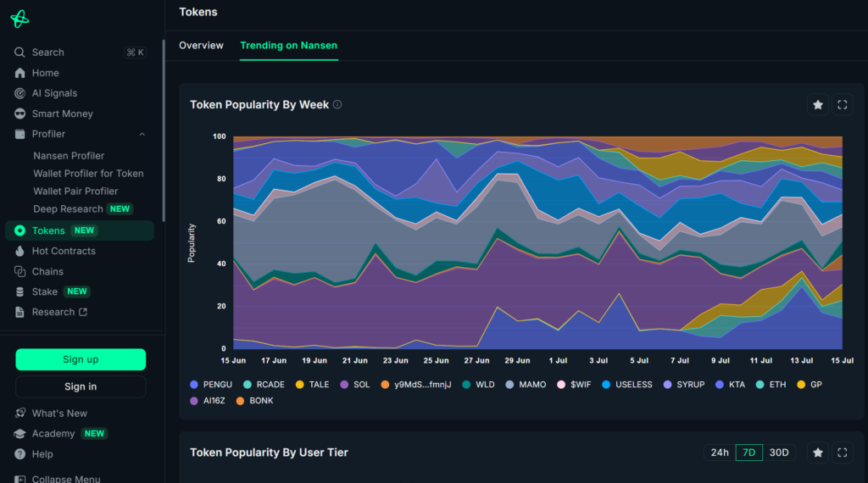Toggle USELESS series in legend
Image resolution: width=868 pixels, height=483 pixels.
627,385
